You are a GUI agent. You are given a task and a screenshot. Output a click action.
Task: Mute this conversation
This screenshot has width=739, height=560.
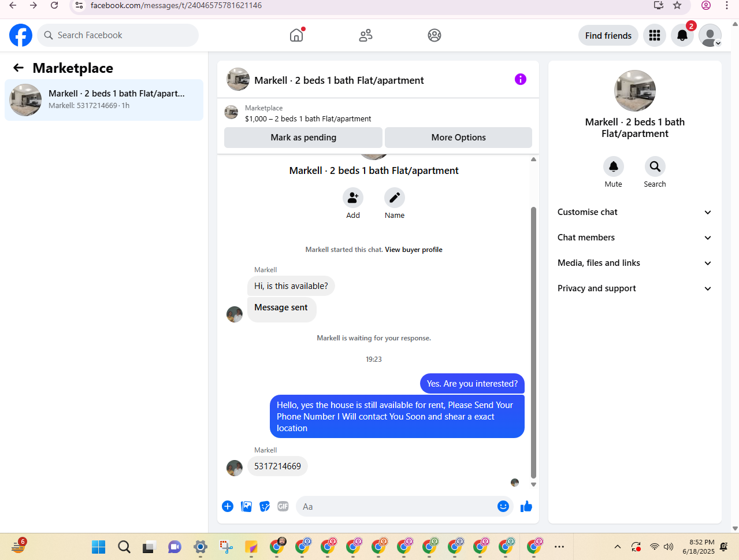coord(614,166)
